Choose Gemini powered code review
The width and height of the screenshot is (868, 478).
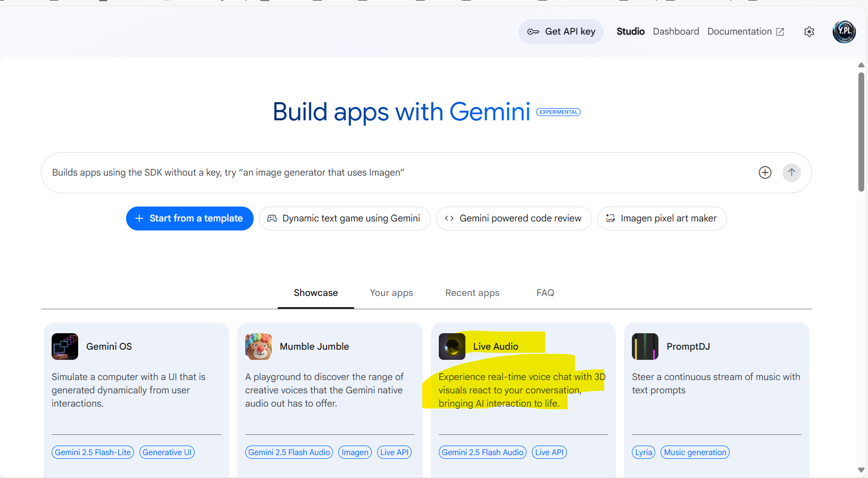[514, 218]
